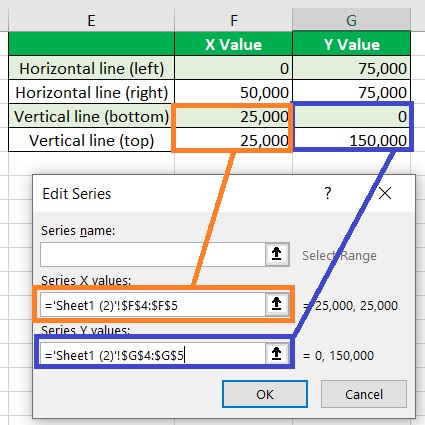Select column E header

(91, 20)
